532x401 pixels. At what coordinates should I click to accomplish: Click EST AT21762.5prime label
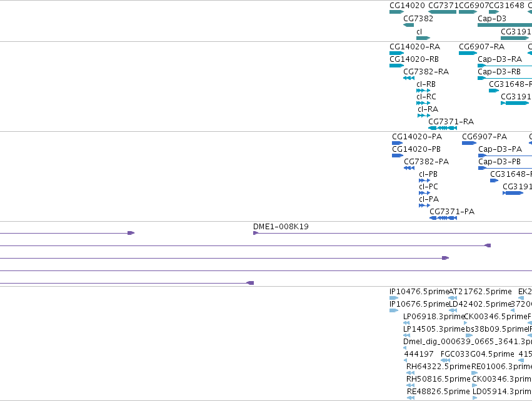[480, 292]
